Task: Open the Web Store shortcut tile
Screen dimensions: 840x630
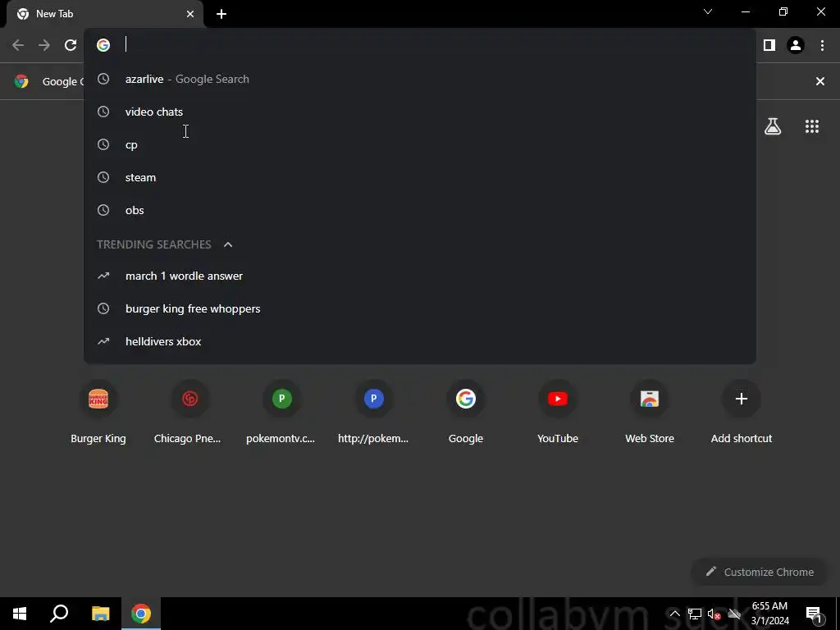Action: point(650,413)
